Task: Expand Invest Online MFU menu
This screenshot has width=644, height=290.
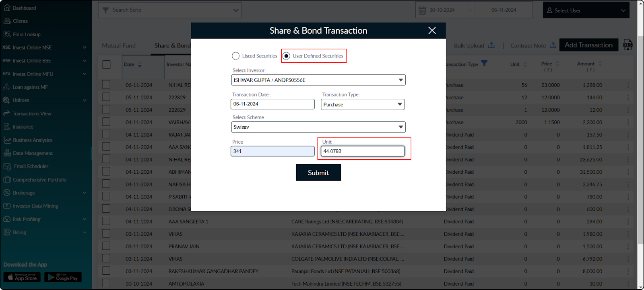Action: click(x=85, y=74)
